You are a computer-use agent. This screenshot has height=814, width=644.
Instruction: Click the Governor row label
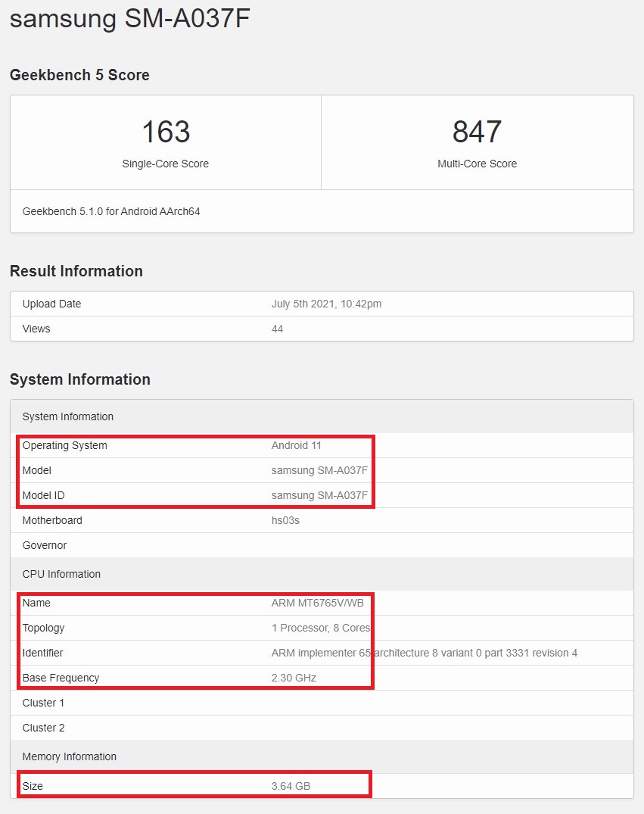click(x=45, y=545)
